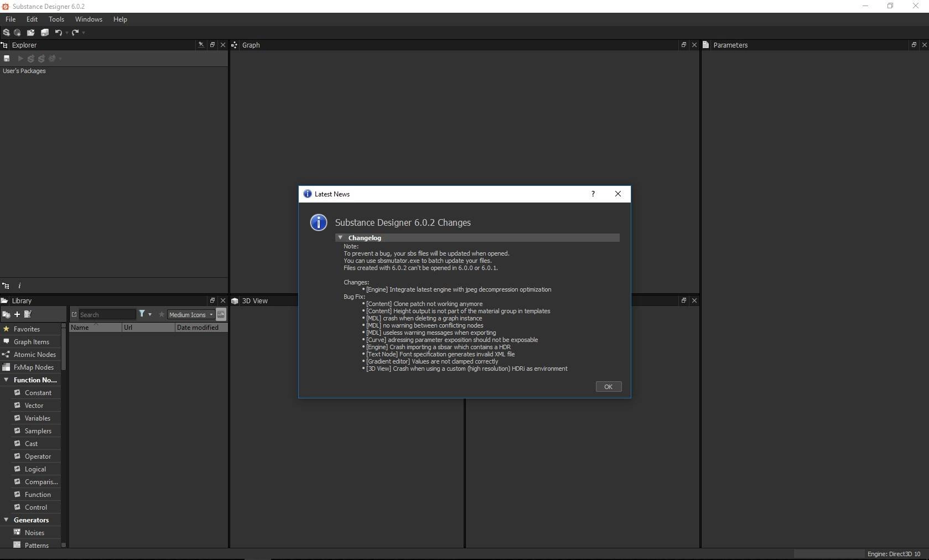
Task: Click the New MDL material sphere icon
Action: 18,33
